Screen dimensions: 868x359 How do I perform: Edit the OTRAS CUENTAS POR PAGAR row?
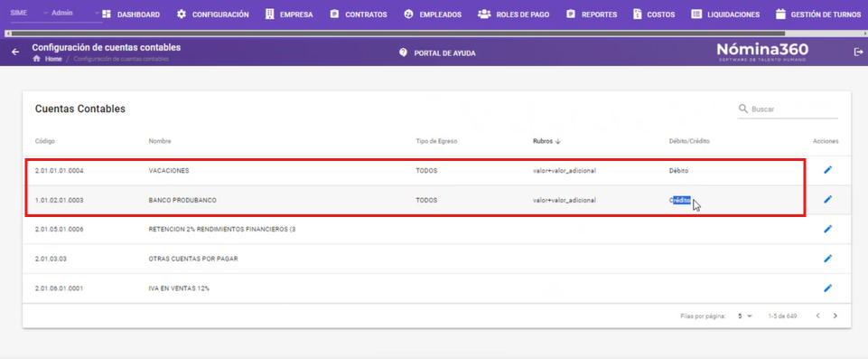click(827, 258)
